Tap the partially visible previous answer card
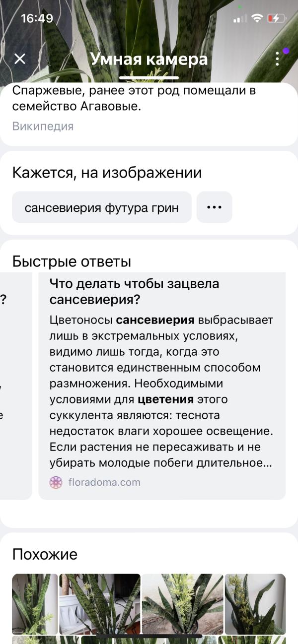 [16, 386]
